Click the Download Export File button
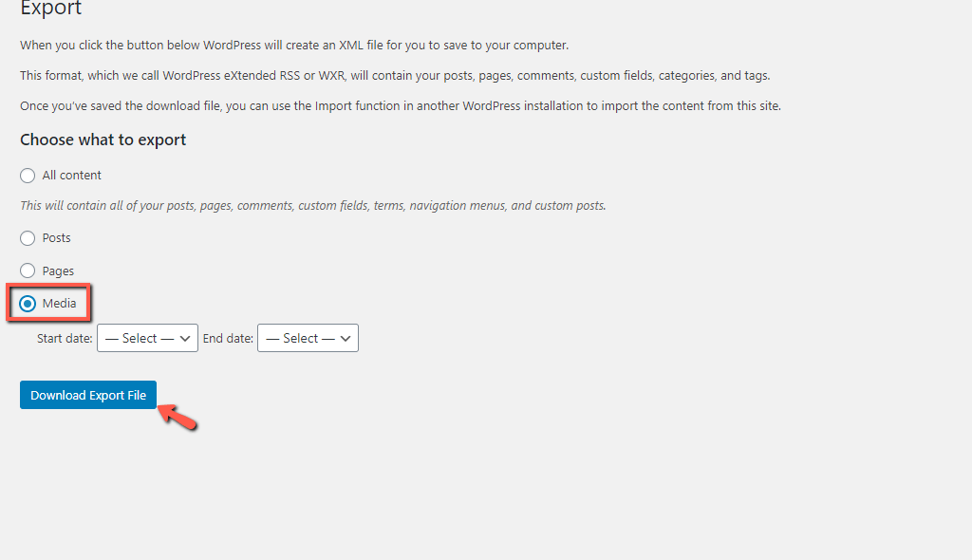This screenshot has height=560, width=972. pos(88,395)
